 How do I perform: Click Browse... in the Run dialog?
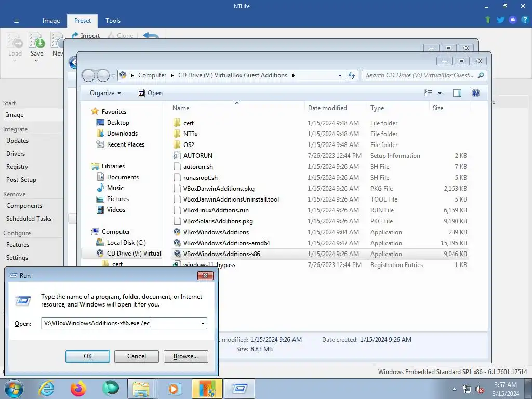[185, 356]
